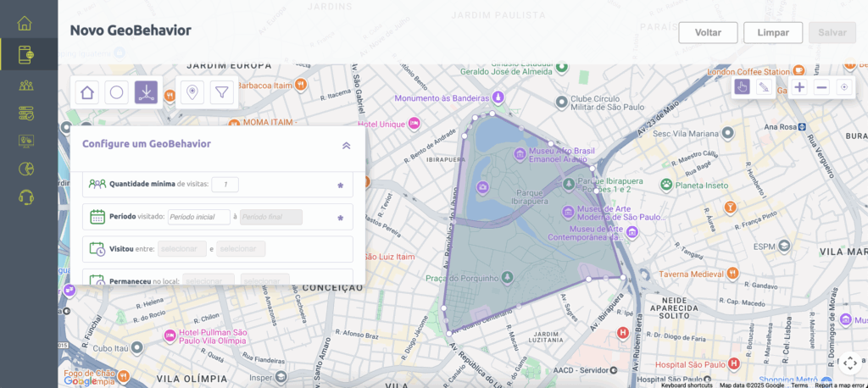Collapse the Configure um GeoBehavior panel
This screenshot has width=868, height=388.
[x=346, y=145]
